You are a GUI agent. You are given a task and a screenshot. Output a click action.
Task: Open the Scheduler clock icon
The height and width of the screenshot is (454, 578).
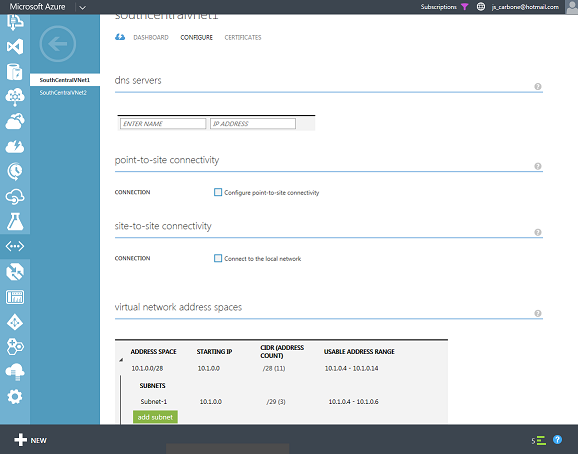15,171
